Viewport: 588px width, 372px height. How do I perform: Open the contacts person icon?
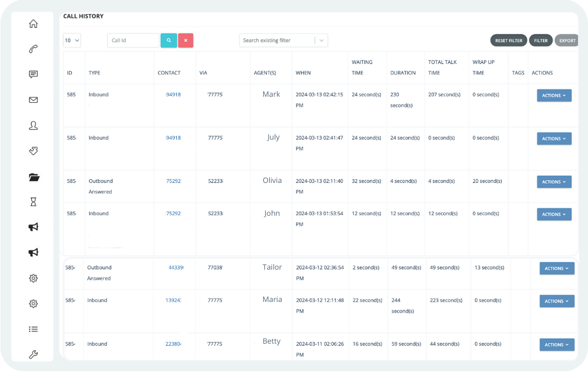(33, 126)
